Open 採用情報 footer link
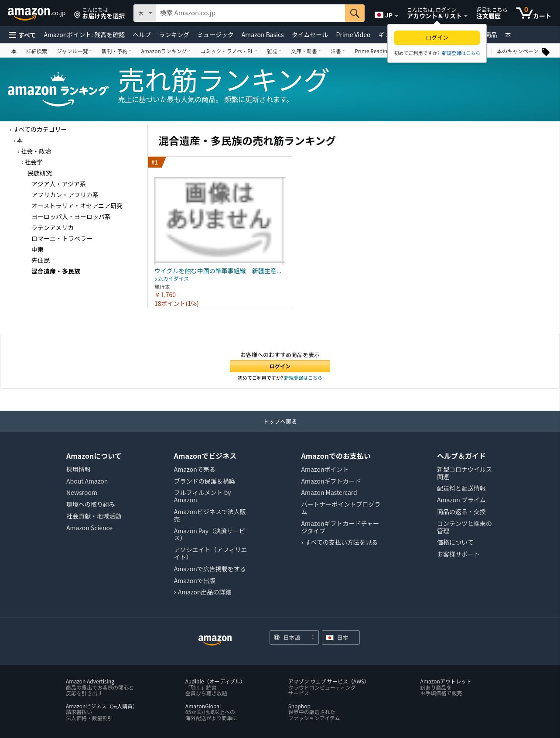This screenshot has height=738, width=560. 79,470
